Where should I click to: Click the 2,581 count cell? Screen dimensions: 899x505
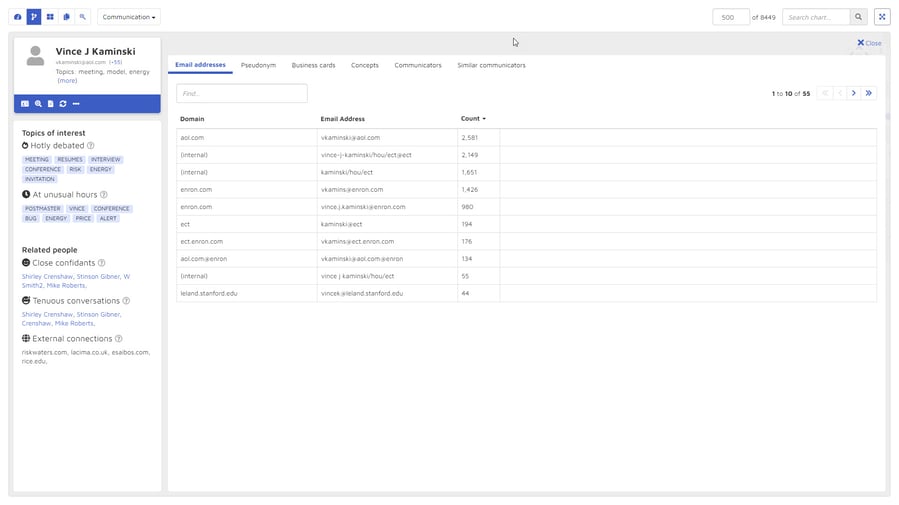[478, 138]
